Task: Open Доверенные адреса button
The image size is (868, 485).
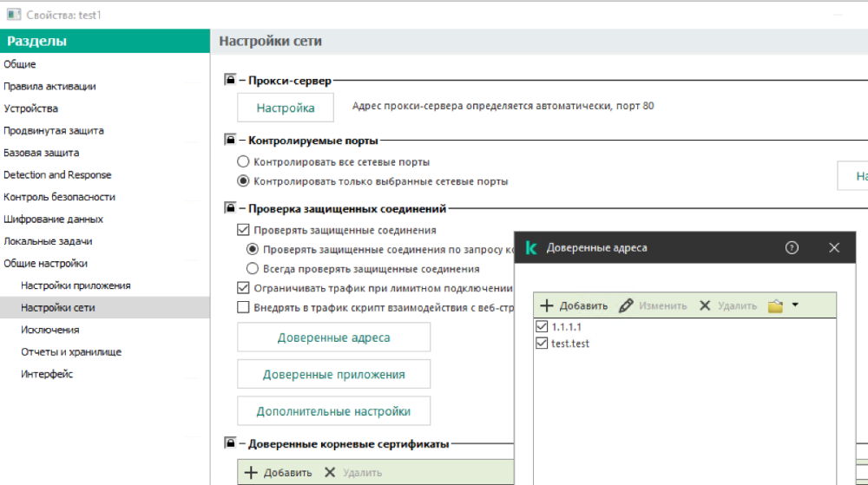Action: (x=334, y=338)
